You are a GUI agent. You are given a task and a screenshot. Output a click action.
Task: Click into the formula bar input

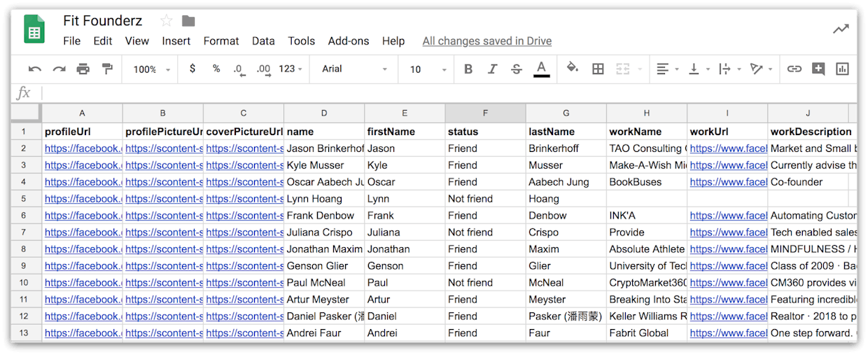click(448, 93)
